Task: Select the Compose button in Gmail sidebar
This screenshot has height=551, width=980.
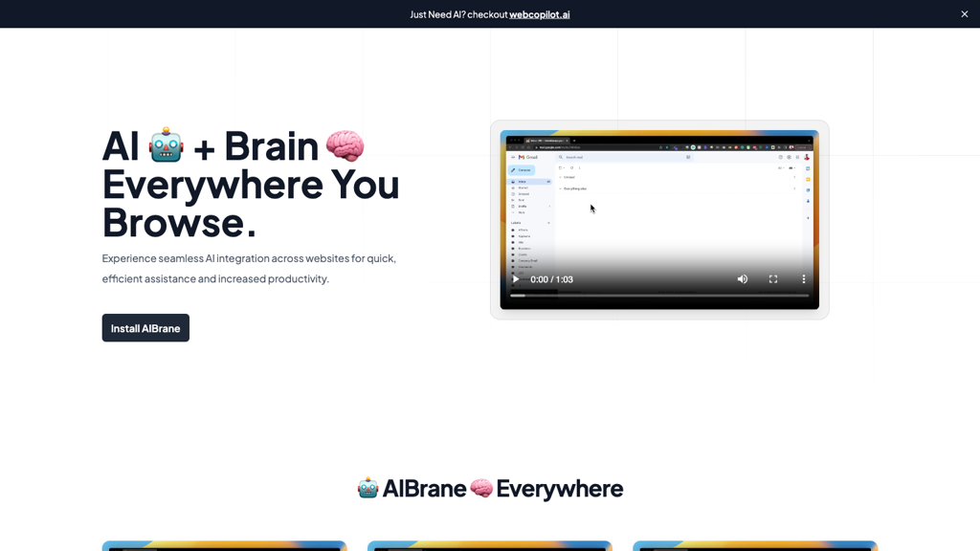Action: [x=523, y=170]
